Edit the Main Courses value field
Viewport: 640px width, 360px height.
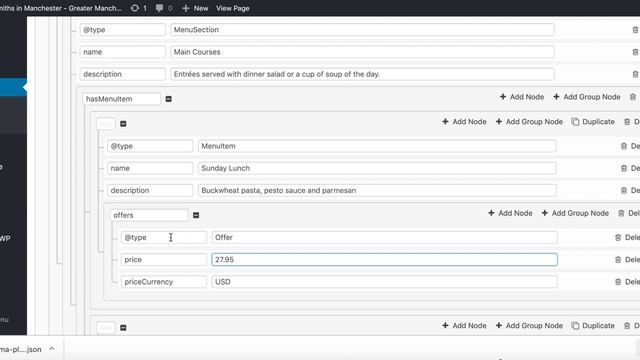point(362,52)
